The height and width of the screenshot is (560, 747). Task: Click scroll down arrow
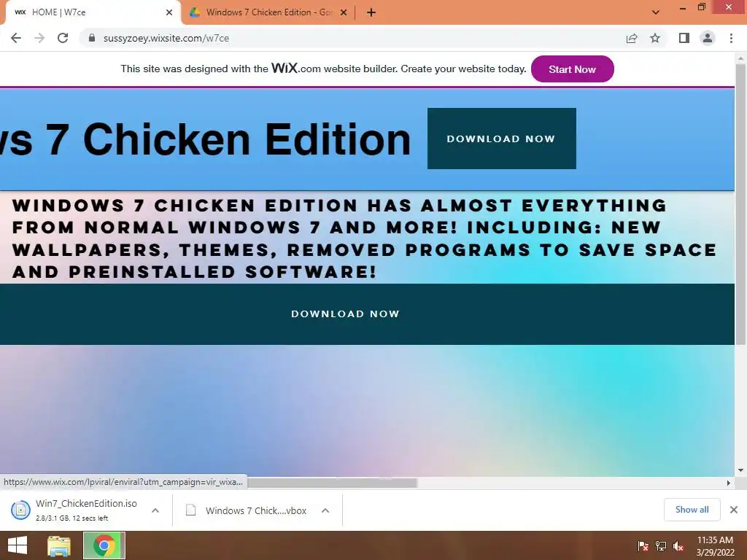(x=740, y=470)
